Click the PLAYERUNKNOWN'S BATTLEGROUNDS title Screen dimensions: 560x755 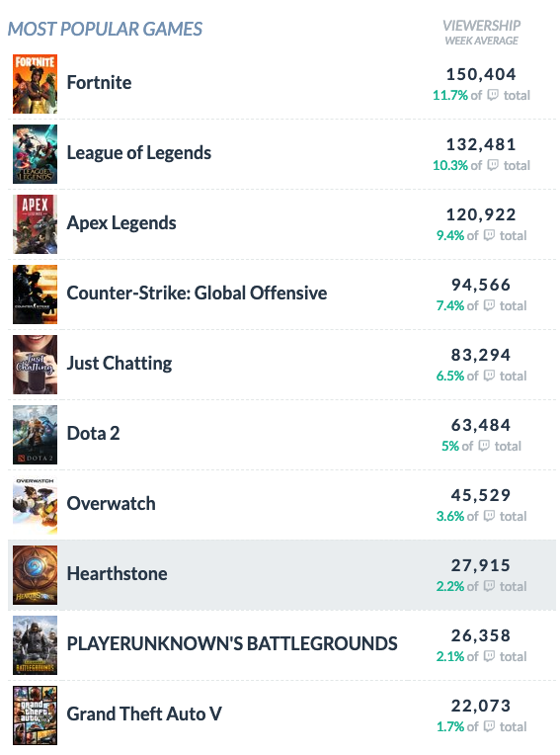[232, 643]
